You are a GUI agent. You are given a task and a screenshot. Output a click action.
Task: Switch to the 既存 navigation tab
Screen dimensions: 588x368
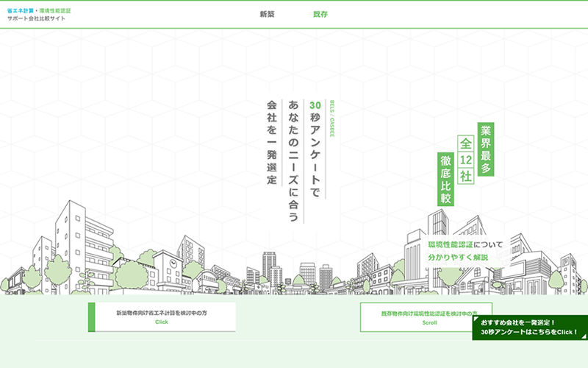pyautogui.click(x=320, y=15)
